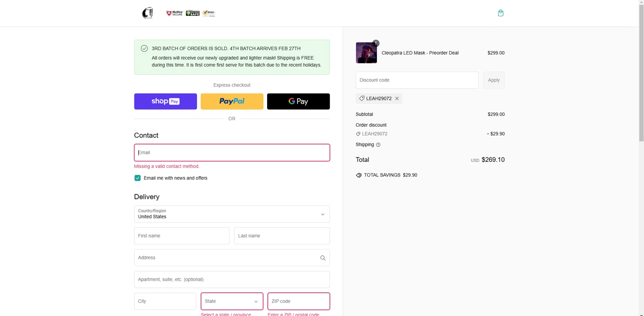Click the Shipping label
The width and height of the screenshot is (644, 316).
coord(365,145)
